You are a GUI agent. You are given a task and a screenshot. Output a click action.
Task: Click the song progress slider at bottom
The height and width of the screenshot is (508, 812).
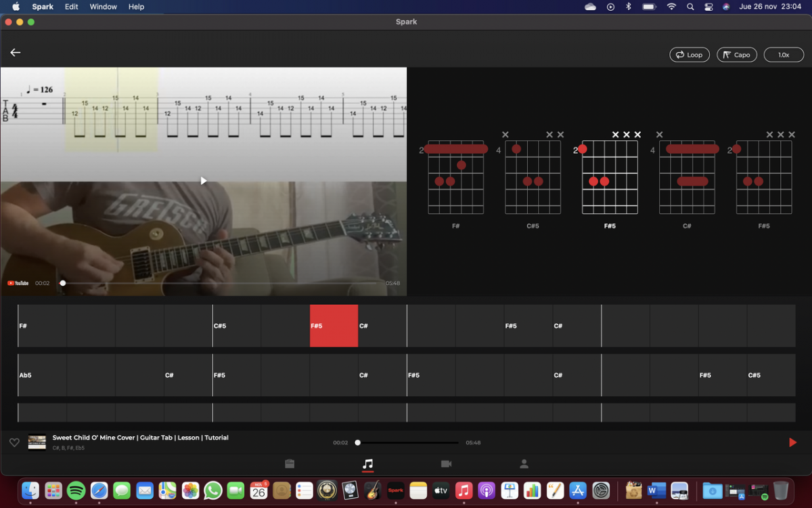(x=407, y=442)
